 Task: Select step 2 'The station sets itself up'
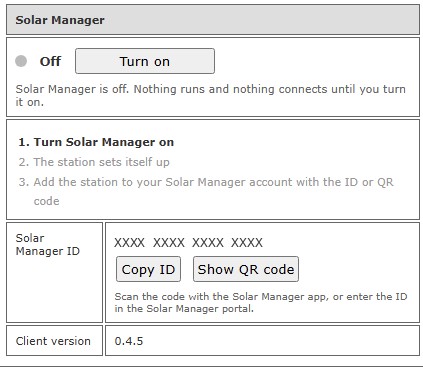(94, 162)
